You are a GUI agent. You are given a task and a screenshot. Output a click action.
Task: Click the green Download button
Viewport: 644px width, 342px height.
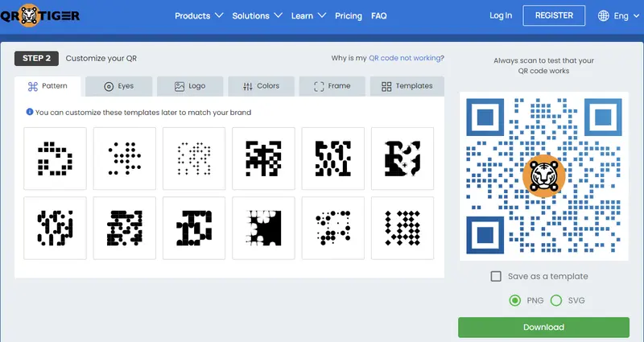pyautogui.click(x=543, y=328)
